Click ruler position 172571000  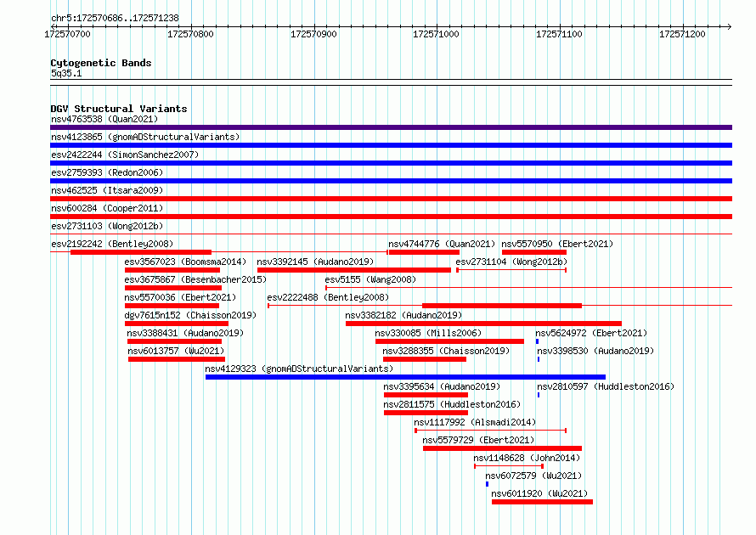[437, 34]
